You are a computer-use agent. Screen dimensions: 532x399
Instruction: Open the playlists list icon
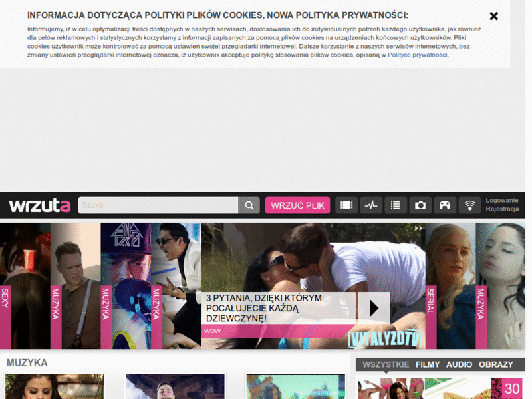point(396,205)
